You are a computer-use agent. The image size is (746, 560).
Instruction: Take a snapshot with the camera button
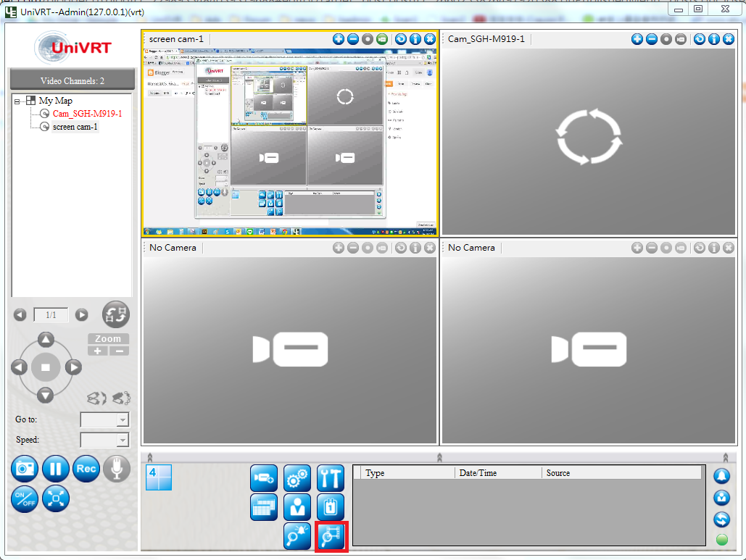coord(25,469)
